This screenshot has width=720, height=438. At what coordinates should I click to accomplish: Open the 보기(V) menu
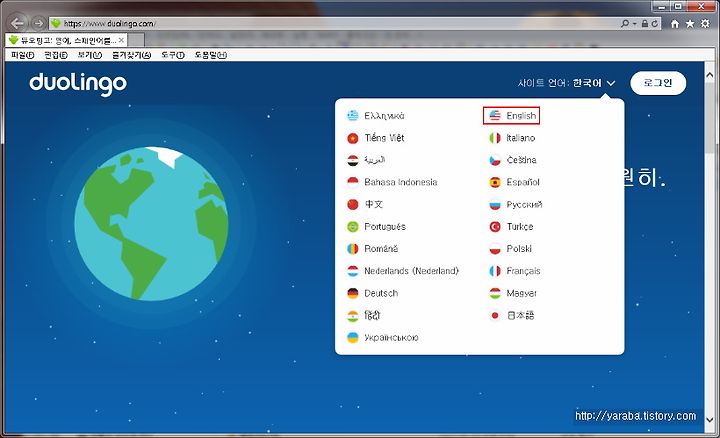[x=90, y=55]
